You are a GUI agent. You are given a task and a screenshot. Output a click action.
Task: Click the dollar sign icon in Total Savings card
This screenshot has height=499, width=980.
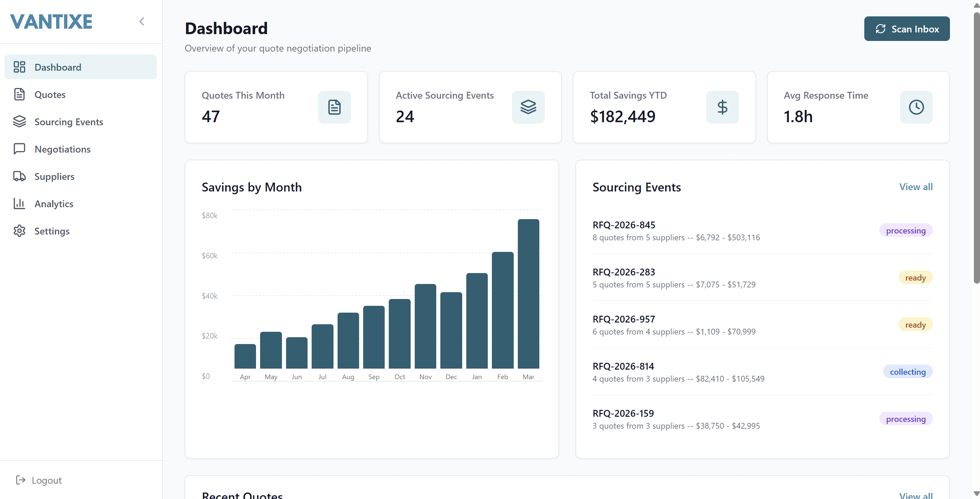(x=722, y=107)
